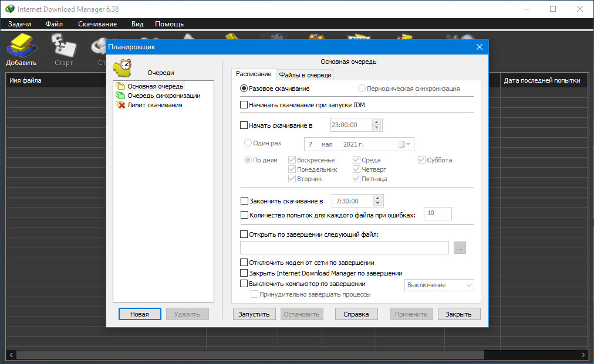This screenshot has width=594, height=364.
Task: Click the Новая queue button
Action: click(x=140, y=314)
